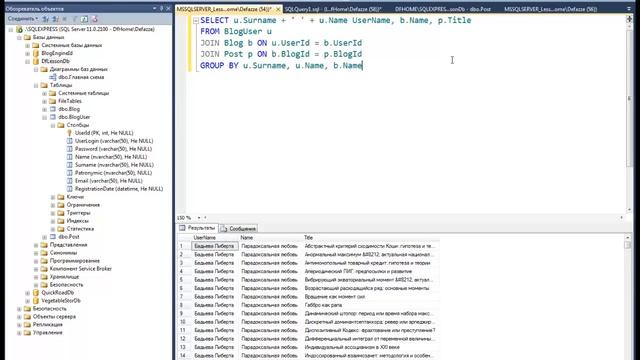Switch to the SQLQuery1.sql tab
The image size is (640, 360).
coord(333,9)
